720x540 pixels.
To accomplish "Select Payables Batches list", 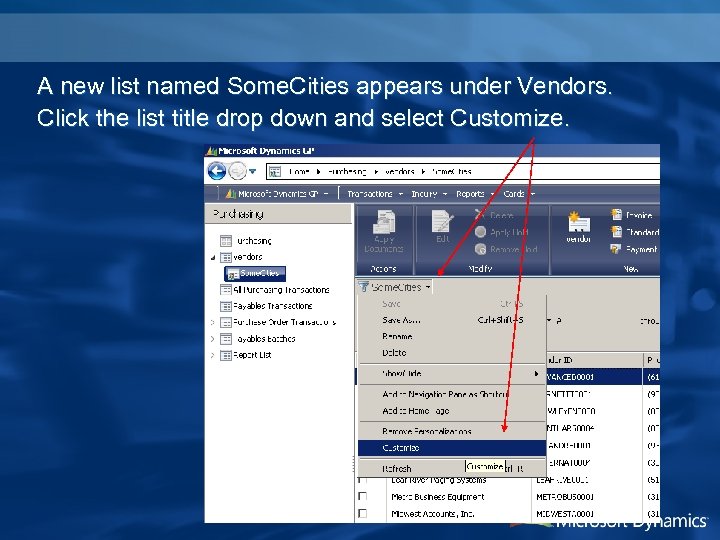I will (x=258, y=339).
